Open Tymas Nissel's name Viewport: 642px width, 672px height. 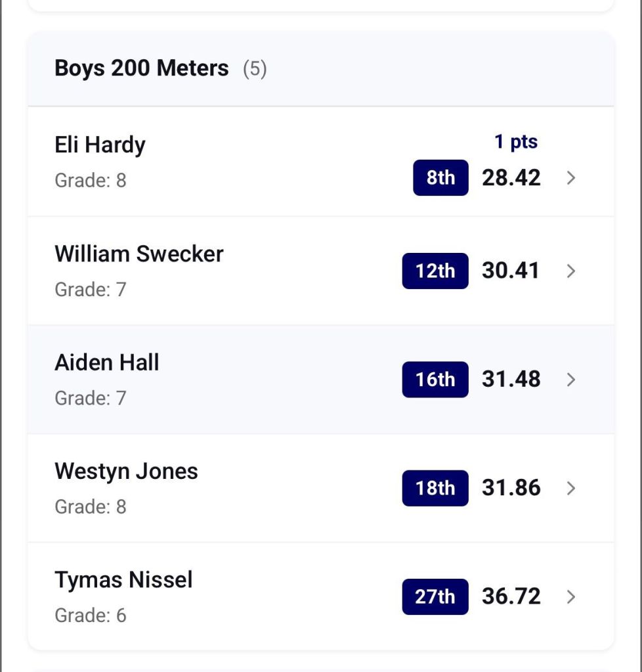123,579
